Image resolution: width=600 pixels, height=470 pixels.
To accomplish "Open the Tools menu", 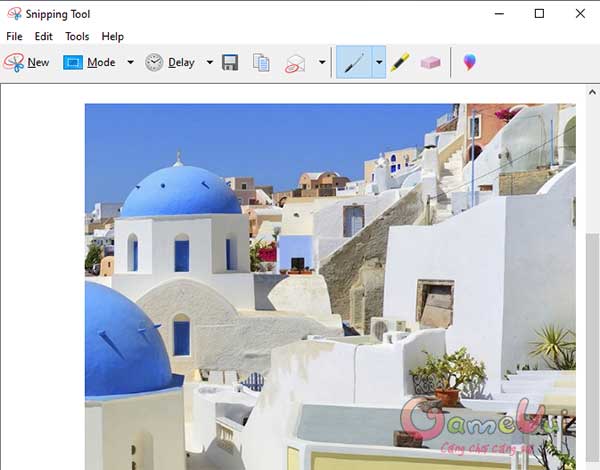I will point(77,36).
